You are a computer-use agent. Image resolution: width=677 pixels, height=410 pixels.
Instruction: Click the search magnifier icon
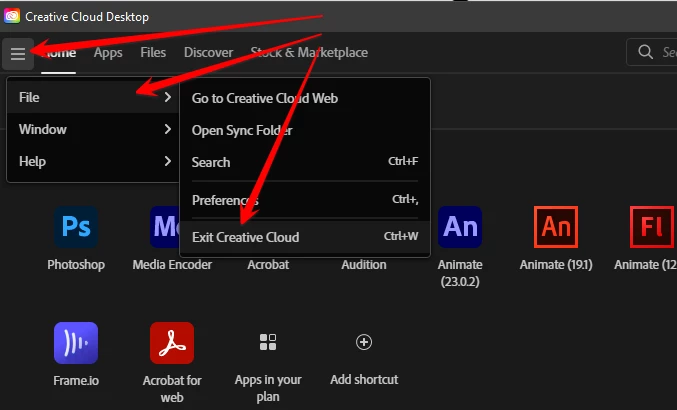coord(645,52)
